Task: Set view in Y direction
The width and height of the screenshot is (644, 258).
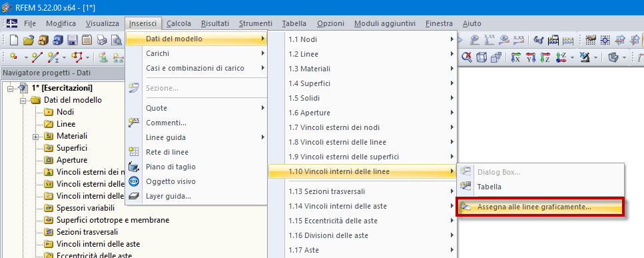Action: tap(531, 57)
